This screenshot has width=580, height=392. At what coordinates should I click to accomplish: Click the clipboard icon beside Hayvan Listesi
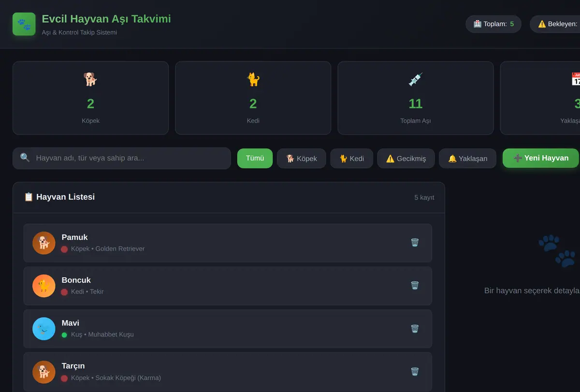[29, 197]
